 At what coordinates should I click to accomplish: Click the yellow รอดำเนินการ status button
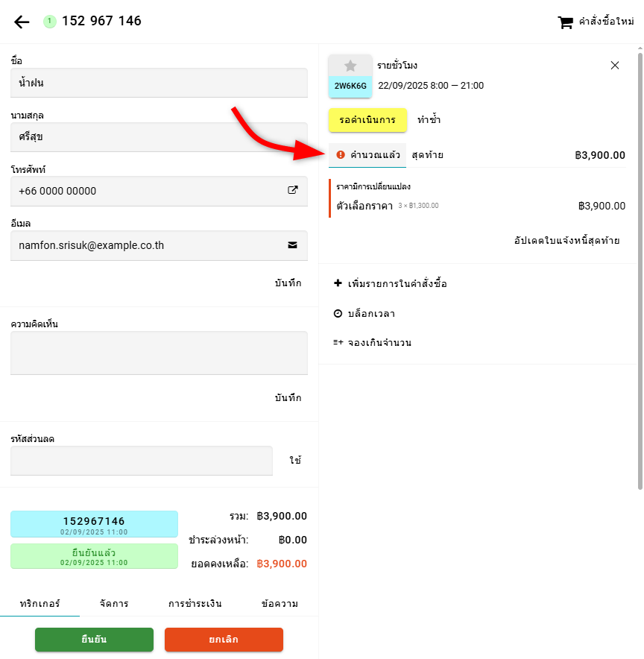pos(367,120)
